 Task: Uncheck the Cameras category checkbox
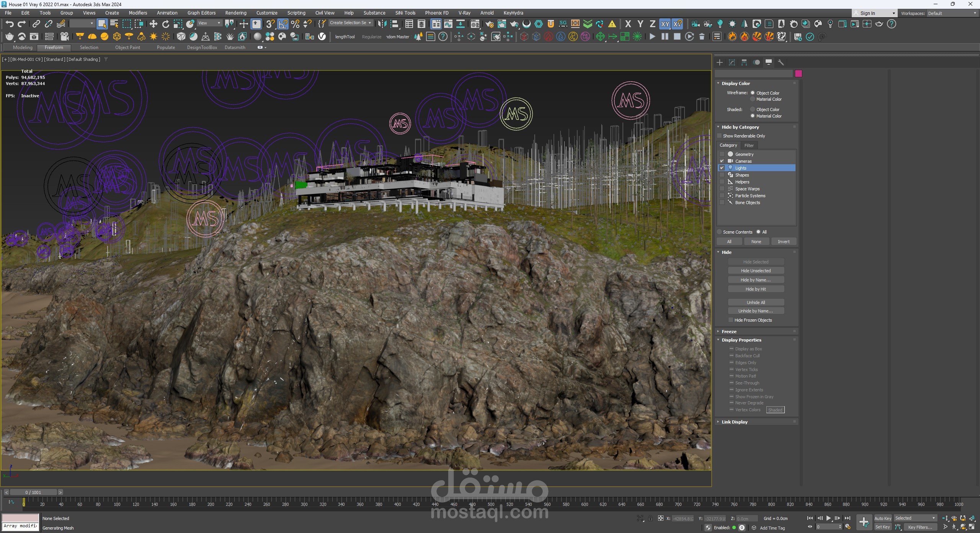point(722,161)
